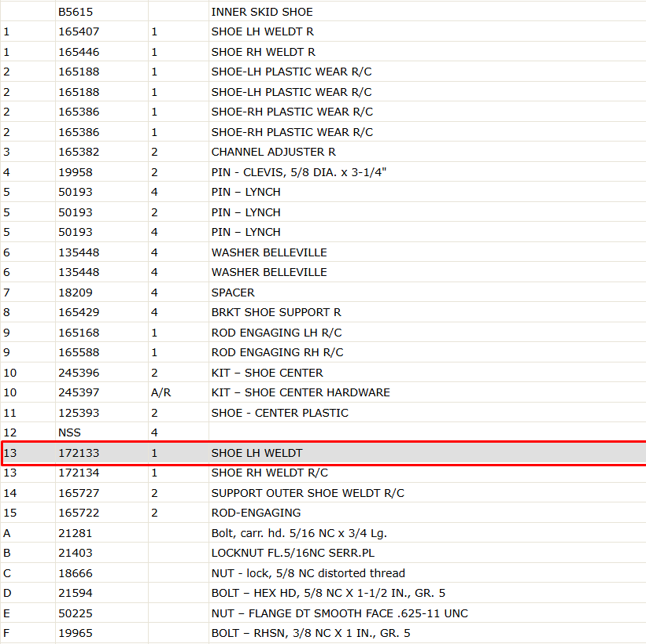The height and width of the screenshot is (644, 646).
Task: Select the BRKT SHOE SUPPORT R row
Action: [323, 312]
